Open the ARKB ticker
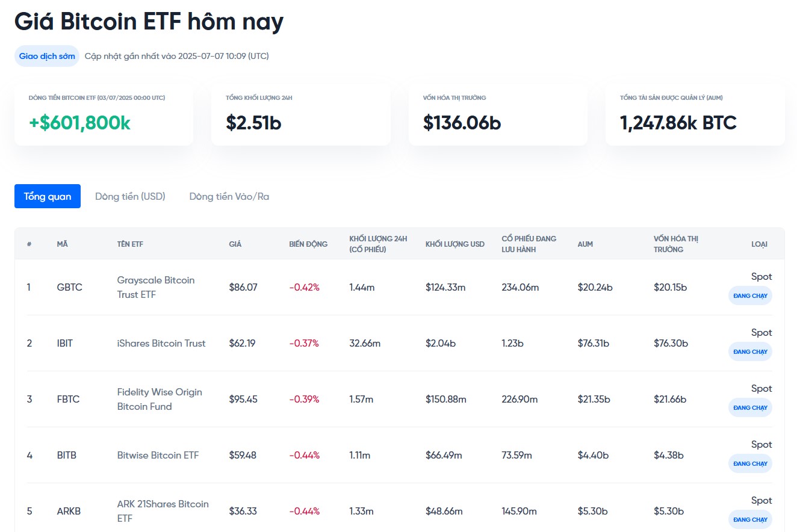The height and width of the screenshot is (532, 797). (x=69, y=511)
